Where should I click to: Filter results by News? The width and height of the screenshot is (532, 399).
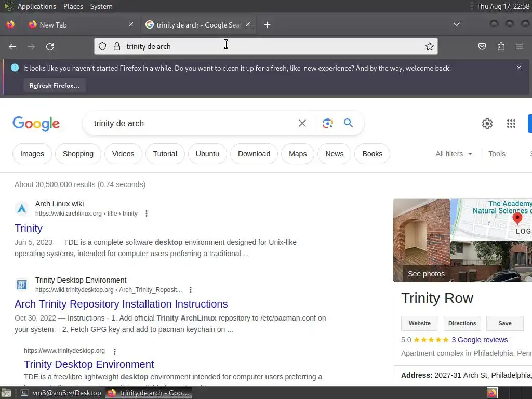(335, 154)
